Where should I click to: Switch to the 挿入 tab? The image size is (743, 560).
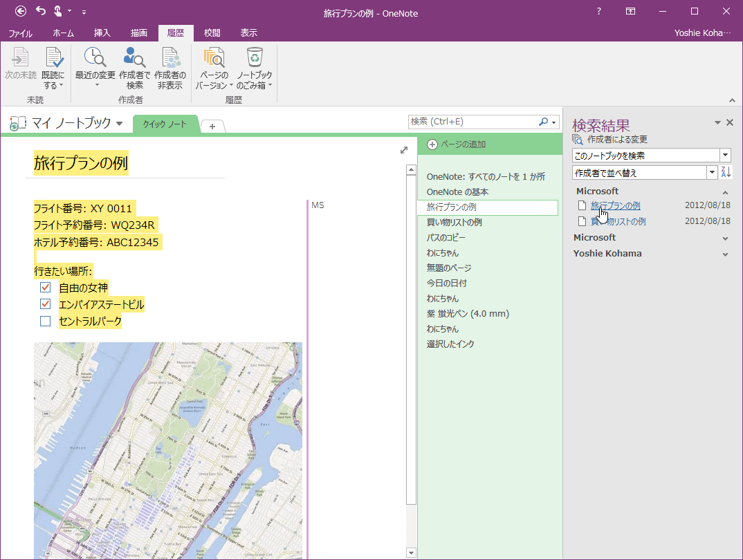pos(102,33)
